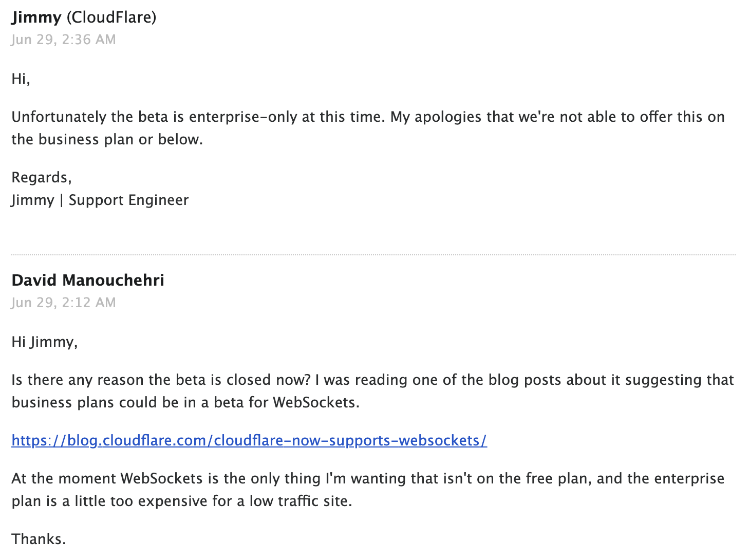The height and width of the screenshot is (560, 749).
Task: Click the Jun 29, 2:12 AM timestamp
Action: click(64, 303)
